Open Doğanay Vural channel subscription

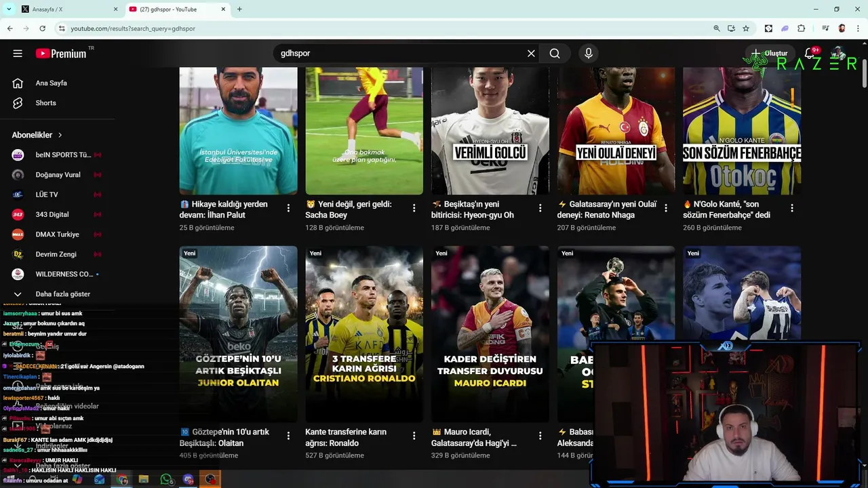click(57, 175)
